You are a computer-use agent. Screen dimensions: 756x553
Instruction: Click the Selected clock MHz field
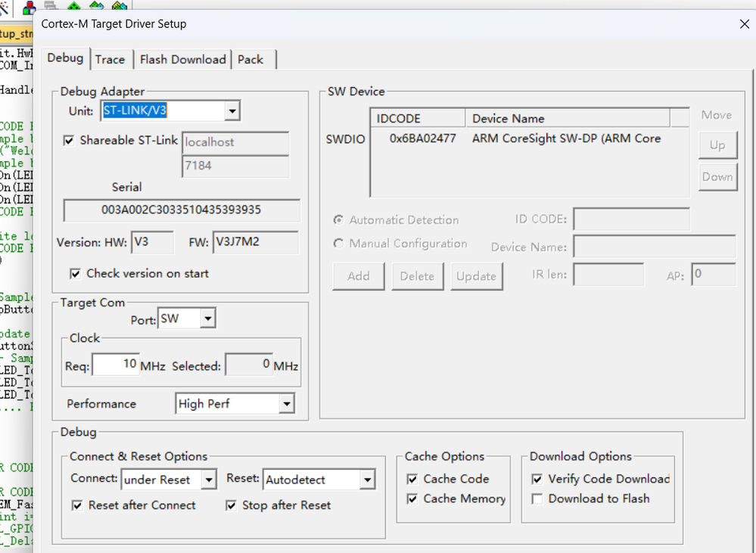point(249,364)
